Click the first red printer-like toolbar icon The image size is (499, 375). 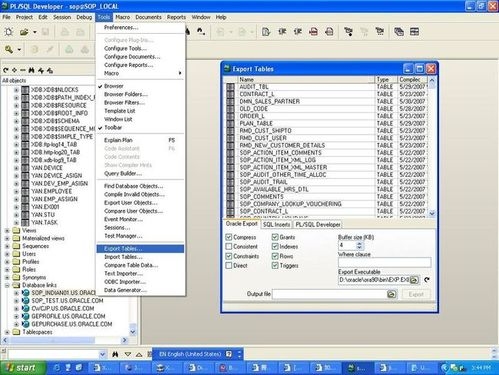(x=313, y=32)
